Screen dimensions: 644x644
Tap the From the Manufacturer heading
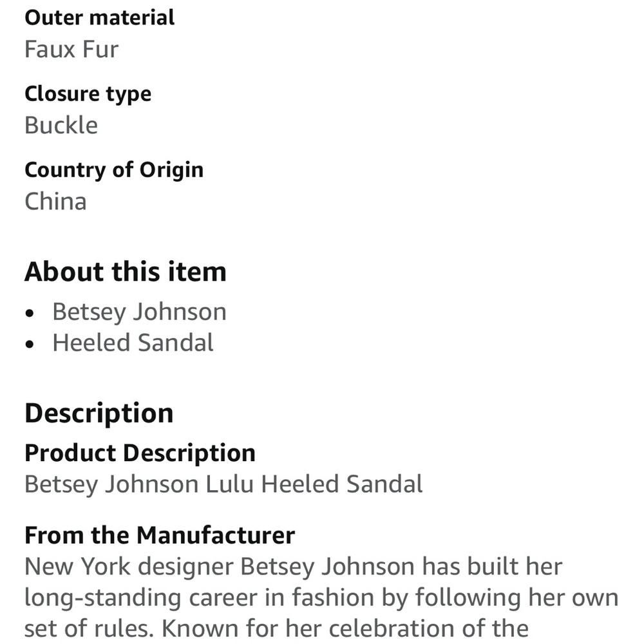click(x=160, y=535)
